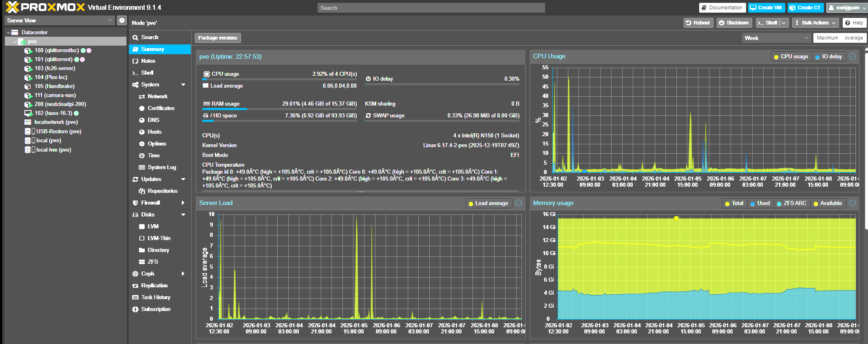
Task: Open the Task History menu item
Action: (155, 298)
